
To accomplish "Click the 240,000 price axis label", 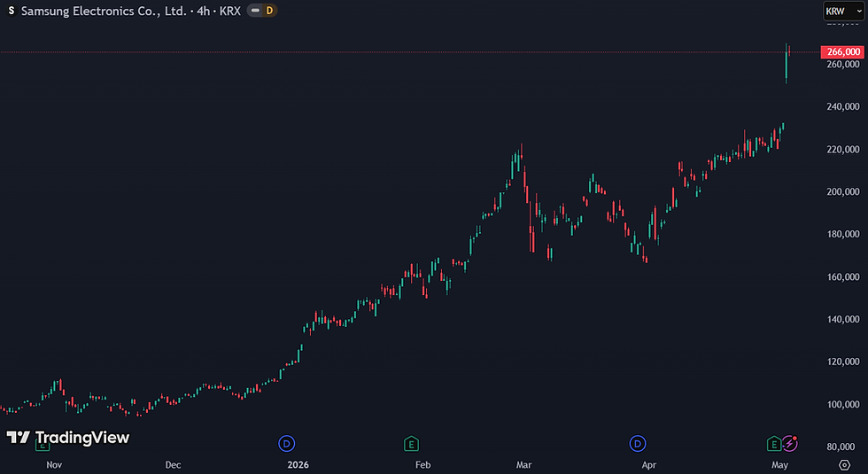I will [x=842, y=106].
